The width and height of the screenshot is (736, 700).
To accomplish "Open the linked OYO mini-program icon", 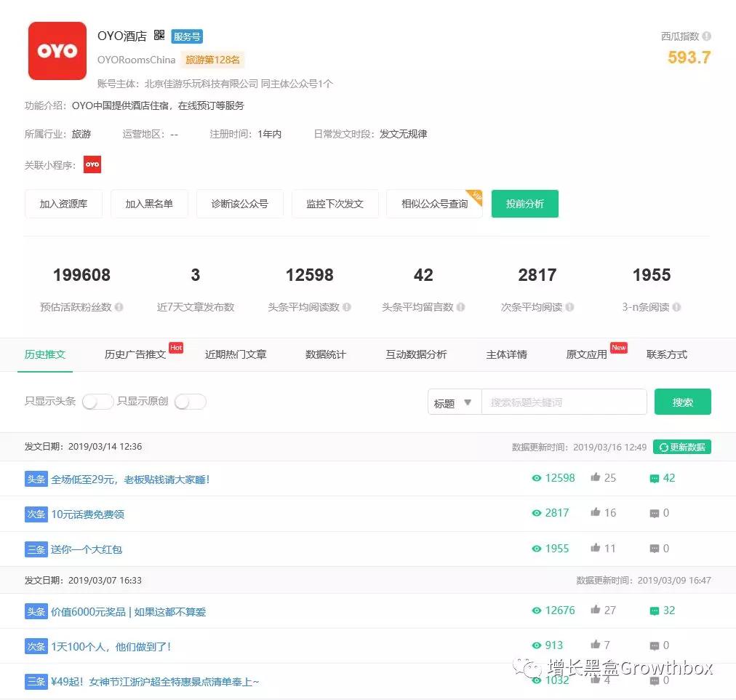I will (92, 164).
